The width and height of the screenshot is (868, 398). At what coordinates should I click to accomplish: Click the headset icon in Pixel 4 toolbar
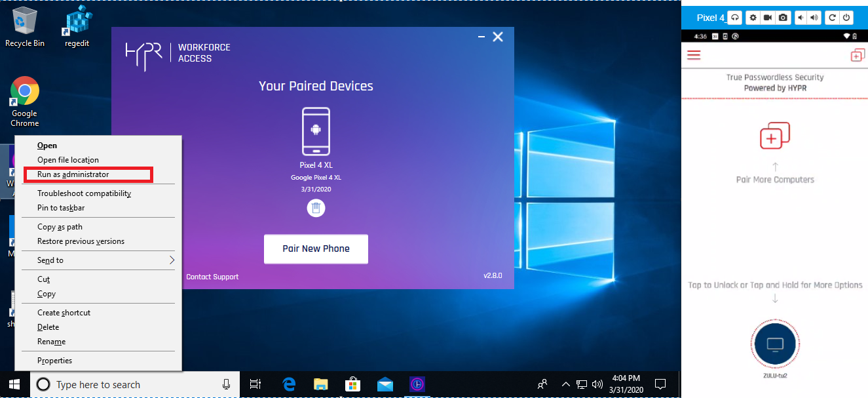tap(735, 18)
